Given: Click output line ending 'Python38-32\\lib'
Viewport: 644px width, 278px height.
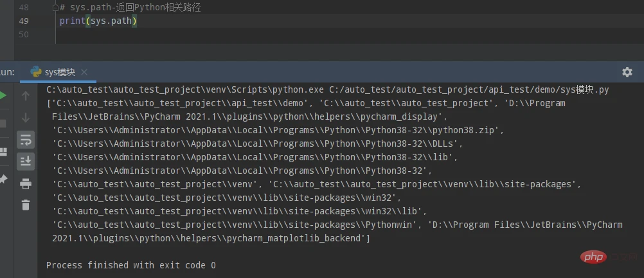Looking at the screenshot, I should click(x=255, y=158).
